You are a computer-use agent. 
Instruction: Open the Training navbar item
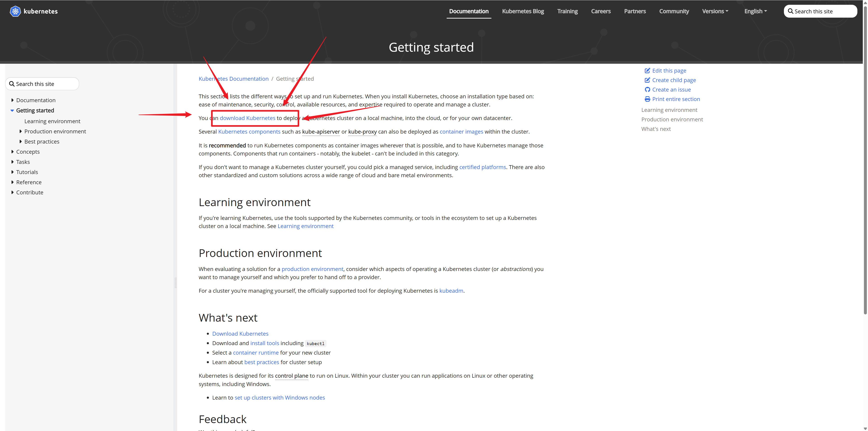567,11
